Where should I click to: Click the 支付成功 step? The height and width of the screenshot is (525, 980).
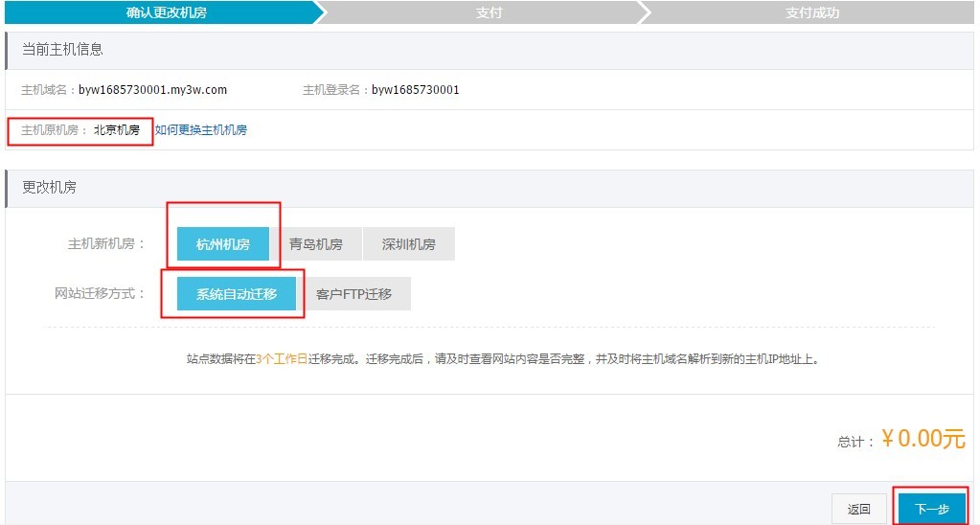point(812,12)
